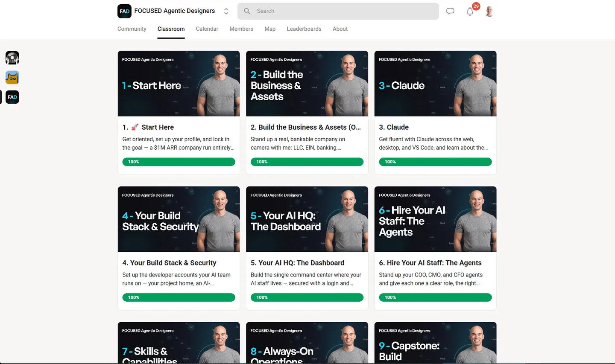Open the "6 - Hire Your AI Staff" thumbnail
This screenshot has height=364, width=615.
[x=436, y=219]
